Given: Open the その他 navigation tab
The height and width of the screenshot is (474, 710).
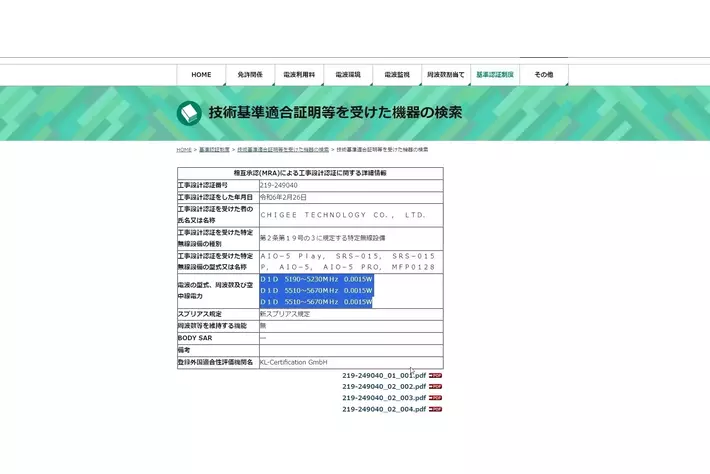Looking at the screenshot, I should [x=543, y=75].
